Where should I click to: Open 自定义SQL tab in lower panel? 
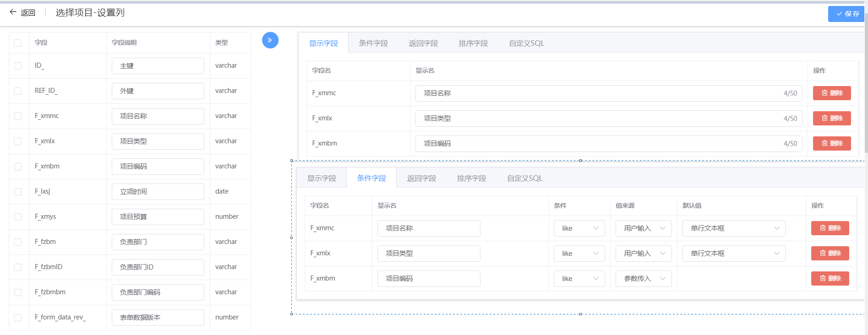pos(524,178)
